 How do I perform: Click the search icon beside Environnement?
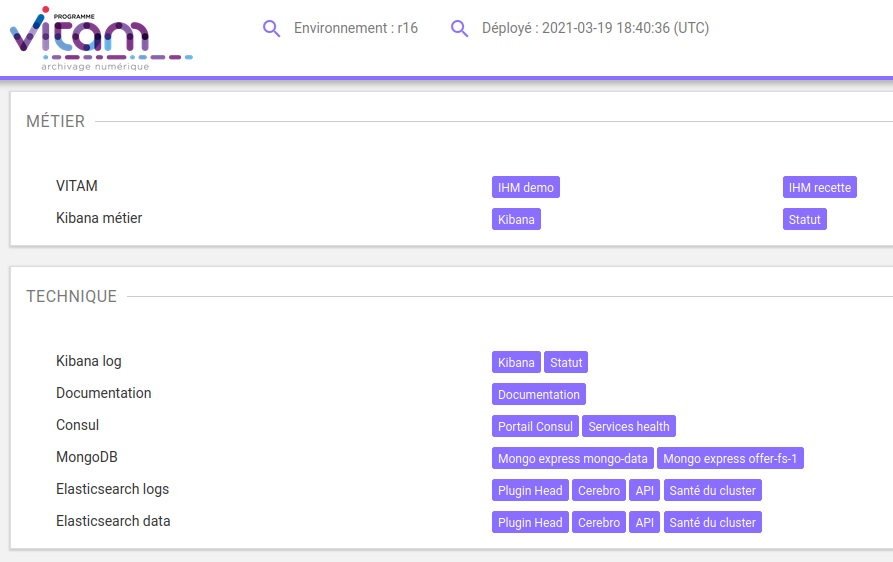pyautogui.click(x=271, y=29)
